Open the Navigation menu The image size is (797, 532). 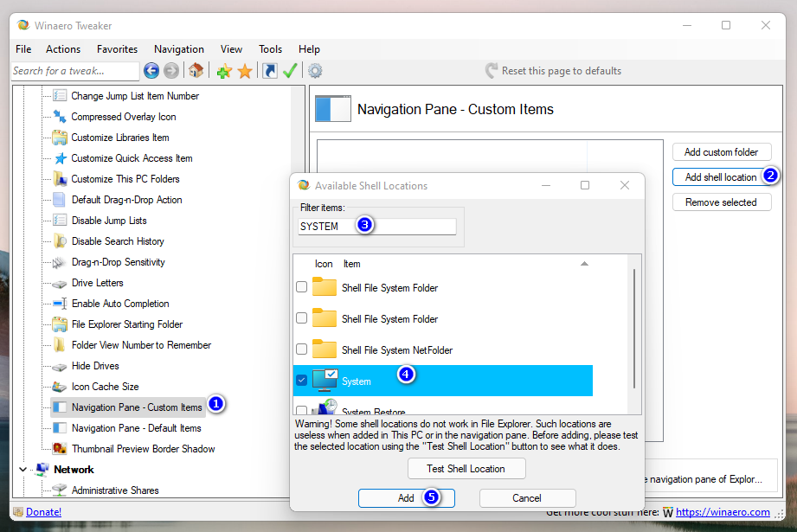[x=179, y=49]
